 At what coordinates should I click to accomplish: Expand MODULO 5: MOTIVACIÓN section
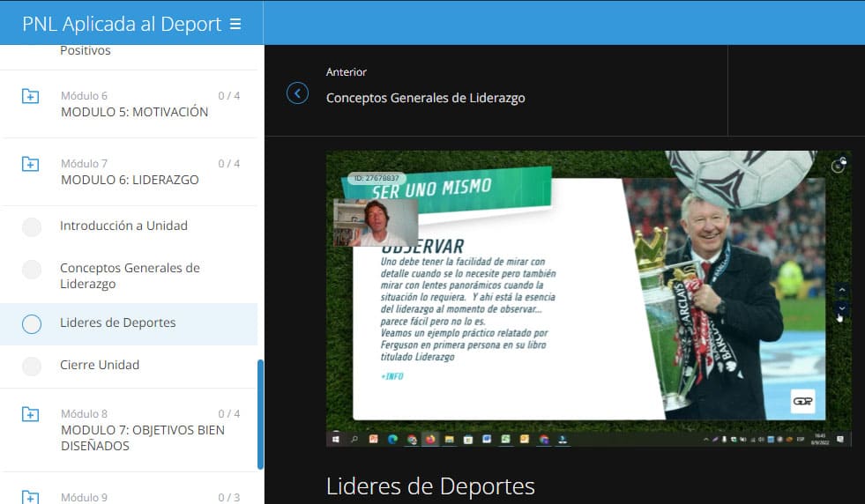[x=134, y=112]
